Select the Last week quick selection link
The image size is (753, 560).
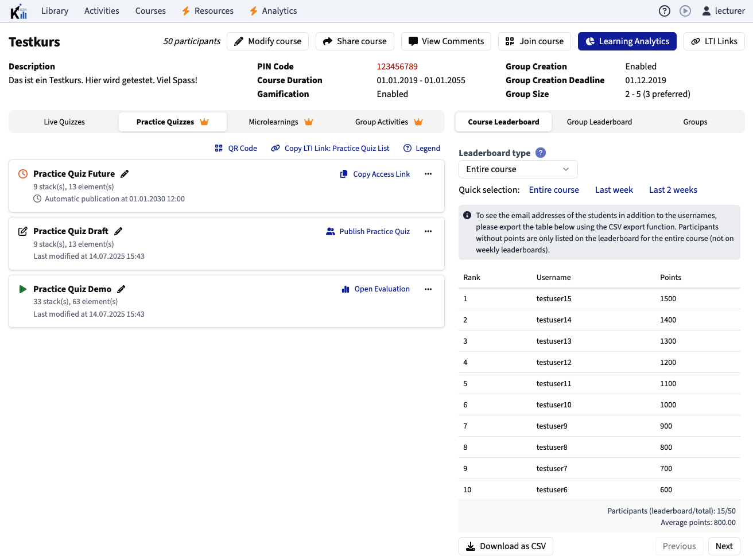(x=614, y=190)
